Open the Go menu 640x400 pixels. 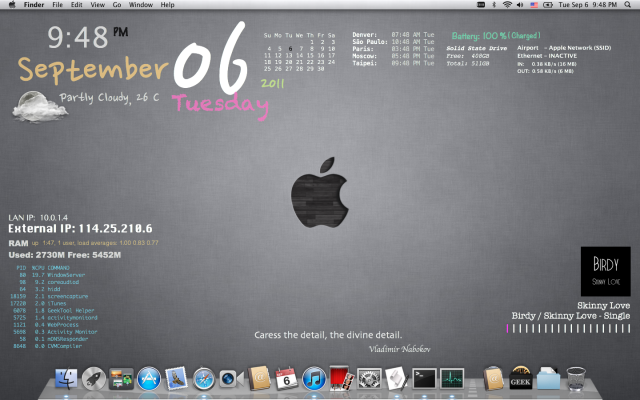(117, 5)
